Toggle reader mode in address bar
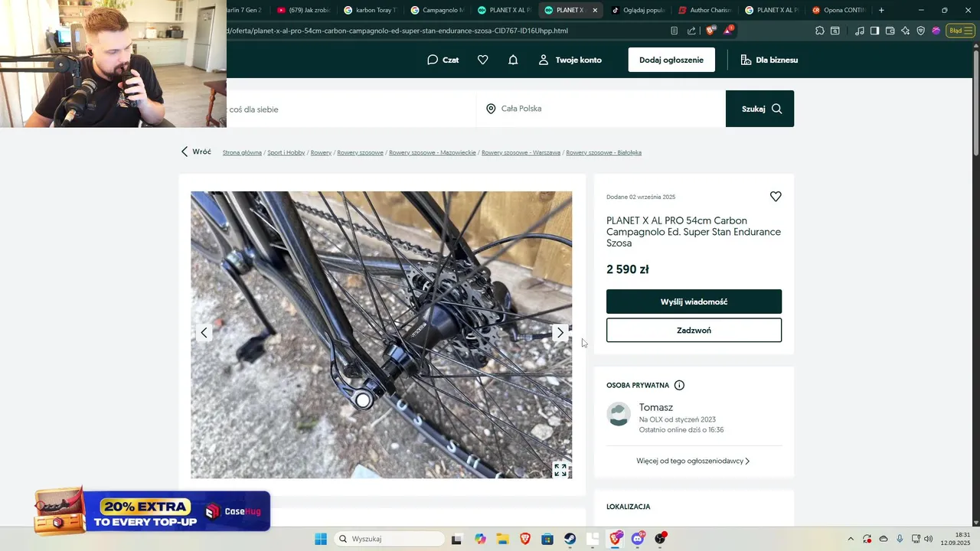The height and width of the screenshot is (551, 980). pyautogui.click(x=674, y=31)
